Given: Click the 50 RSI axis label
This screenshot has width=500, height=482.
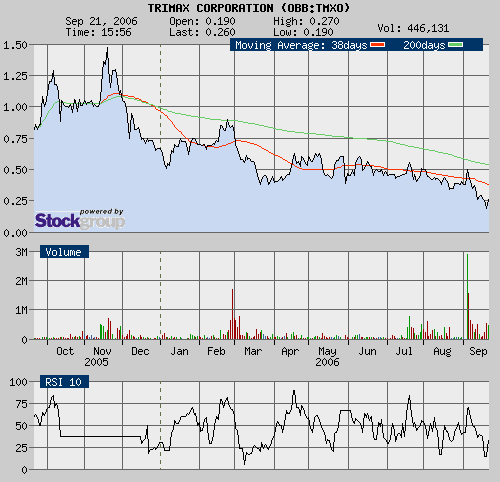Looking at the screenshot, I should click(21, 426).
